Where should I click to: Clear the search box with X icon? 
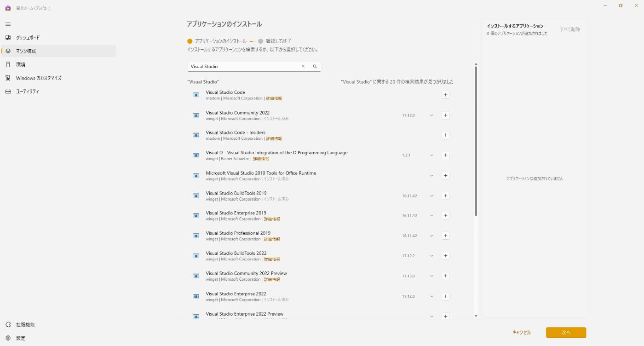click(303, 66)
